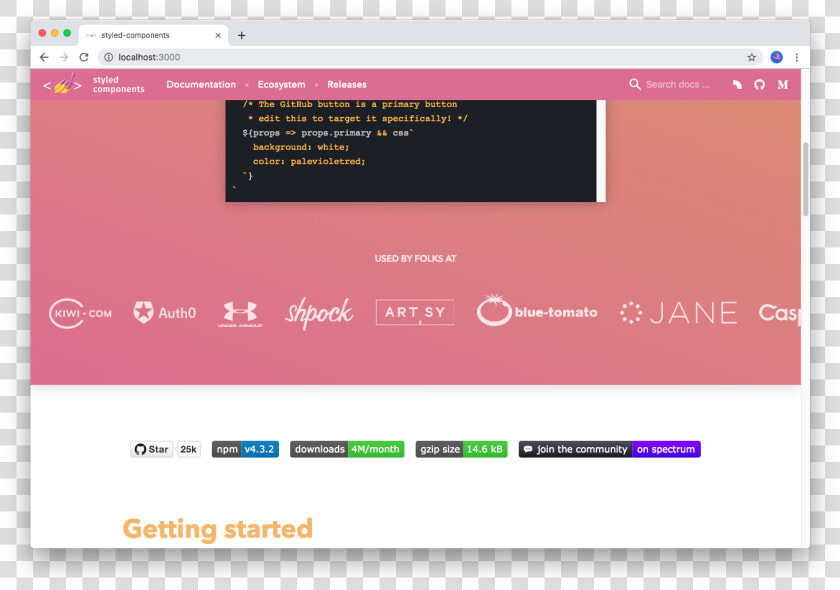Go back with the browser back arrow
This screenshot has height=590, width=840.
(x=44, y=57)
